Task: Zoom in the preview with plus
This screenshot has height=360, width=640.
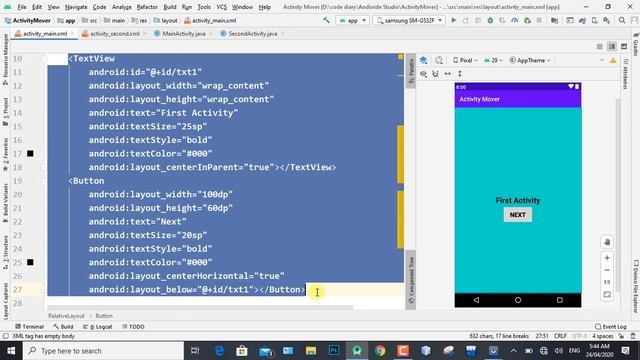Action: tap(607, 258)
